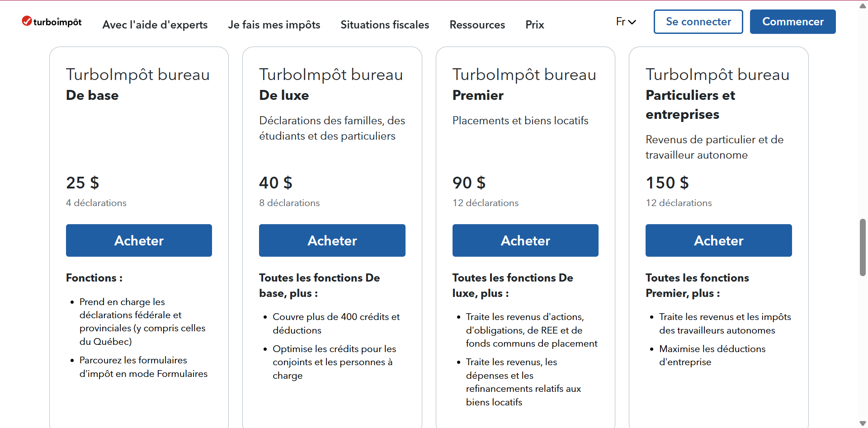Viewport: 868px width, 428px height.
Task: Click Optimise les crédits pour les conjoints
Action: coord(334,362)
